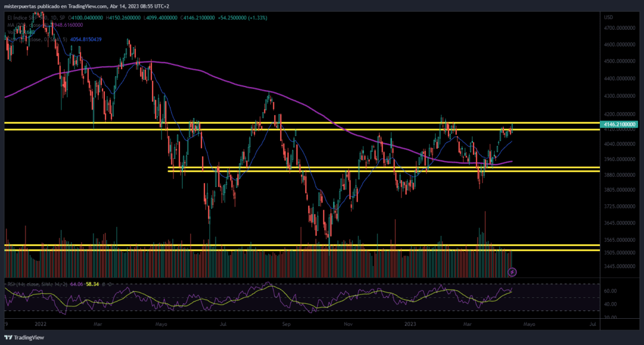Screen dimensions: 644x345
Task: Select the blue EMA indicator legend value
Action: (x=86, y=39)
